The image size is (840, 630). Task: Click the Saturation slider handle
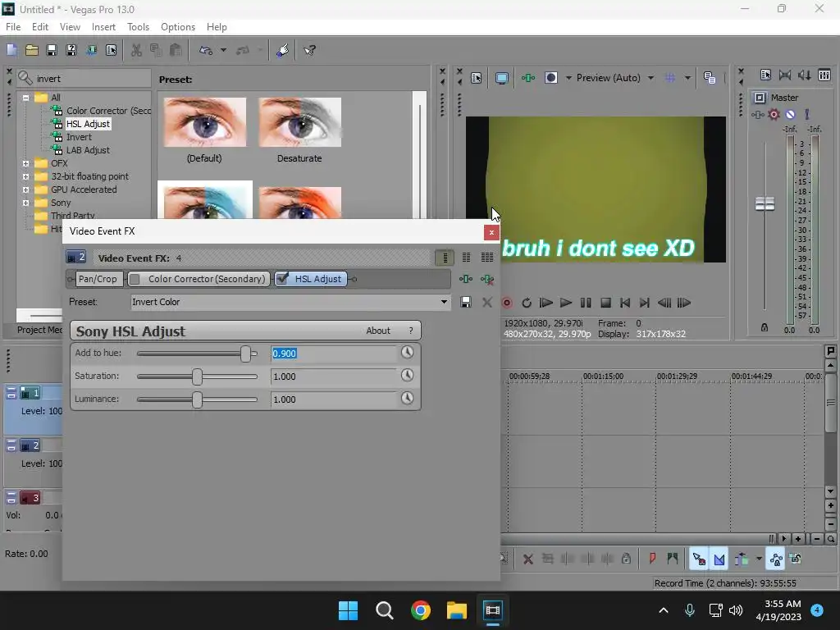tap(197, 377)
